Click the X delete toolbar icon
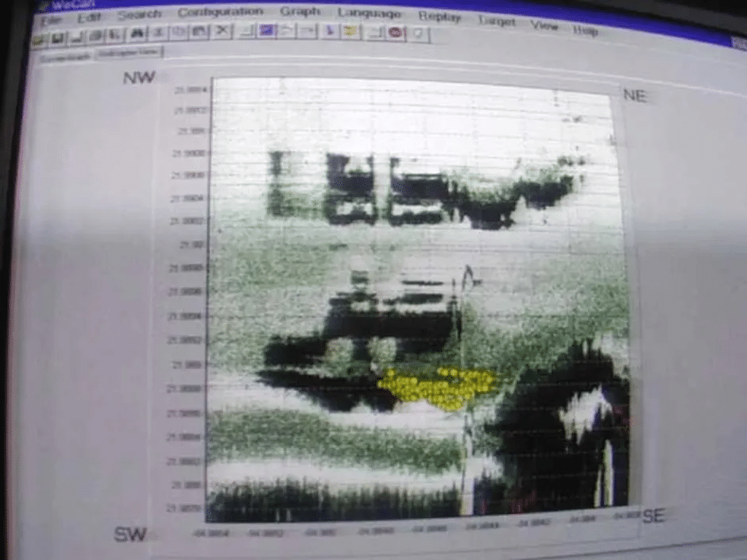Image resolution: width=747 pixels, height=560 pixels. tap(222, 31)
